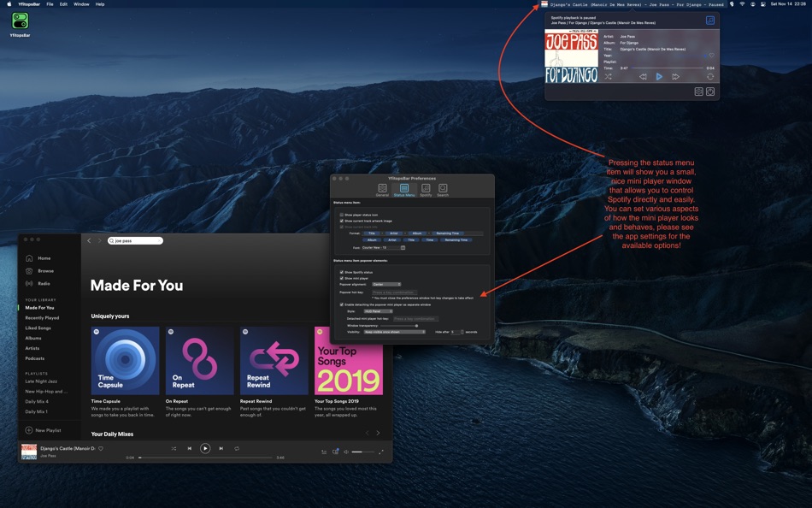Screen dimensions: 812x508
Task: Click the Spotify track progress bar
Action: 206,458
